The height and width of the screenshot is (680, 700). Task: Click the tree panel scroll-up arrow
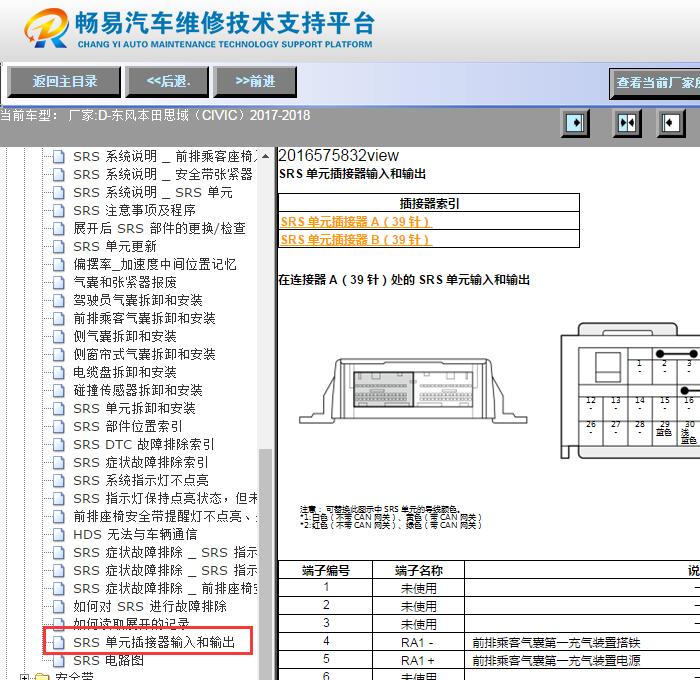pos(265,156)
